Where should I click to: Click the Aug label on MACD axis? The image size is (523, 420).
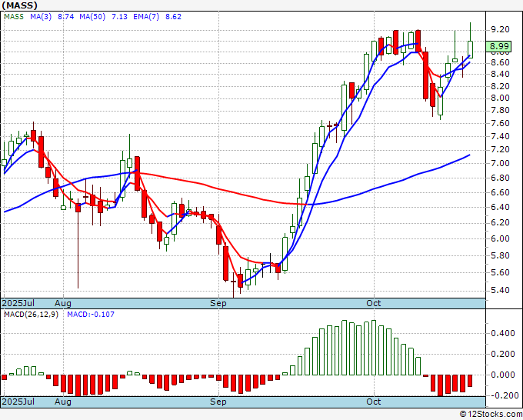pyautogui.click(x=63, y=402)
